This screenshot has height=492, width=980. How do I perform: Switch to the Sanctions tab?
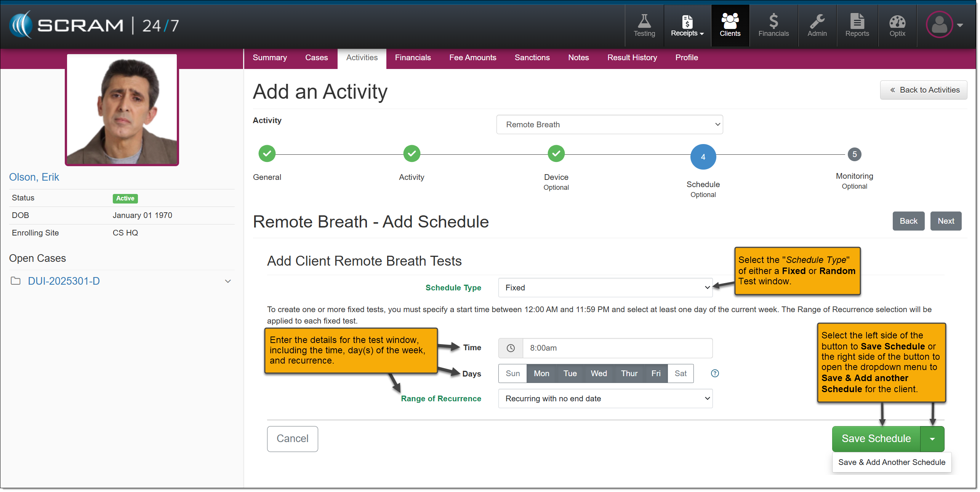tap(532, 58)
